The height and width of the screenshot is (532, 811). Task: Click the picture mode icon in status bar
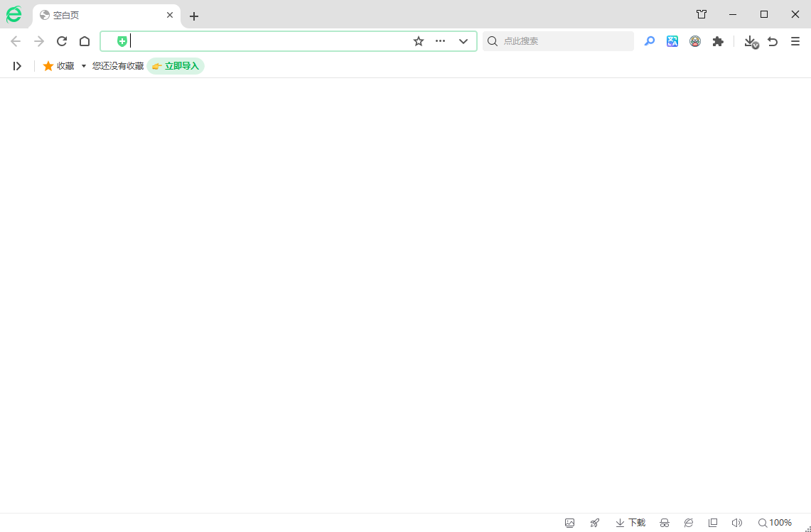(569, 522)
